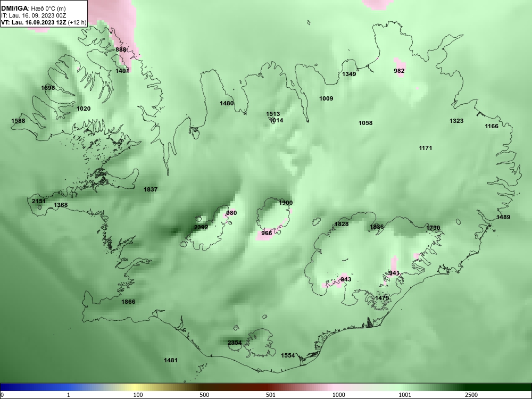Click the map value 1554

[288, 355]
